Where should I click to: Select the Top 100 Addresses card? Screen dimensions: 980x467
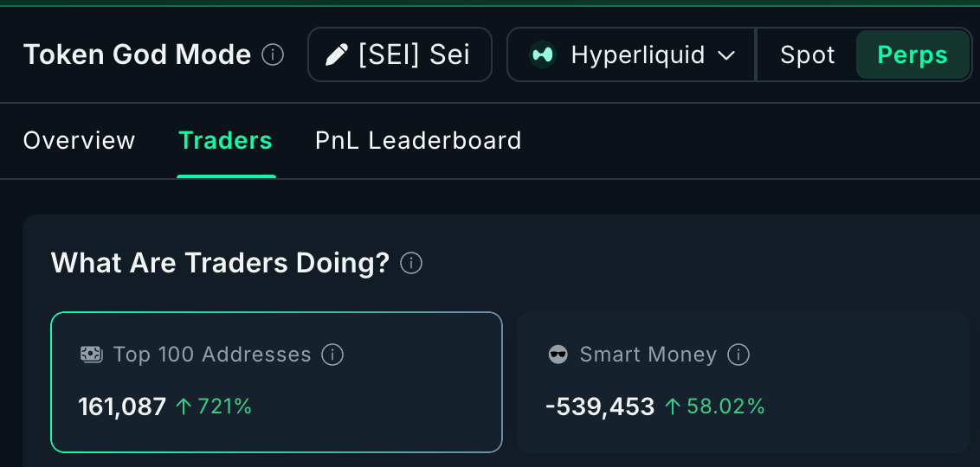pos(276,382)
